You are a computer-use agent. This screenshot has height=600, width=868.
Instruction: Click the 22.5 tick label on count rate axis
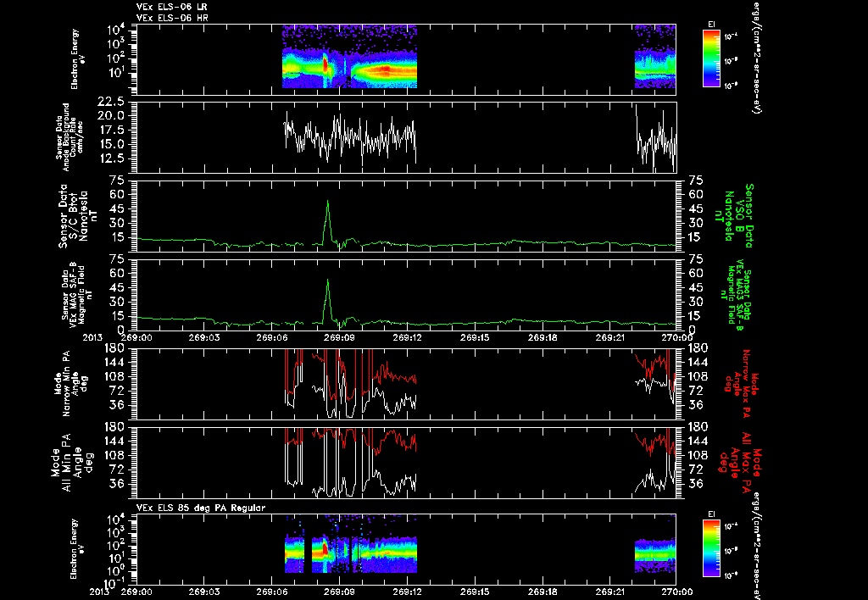113,102
